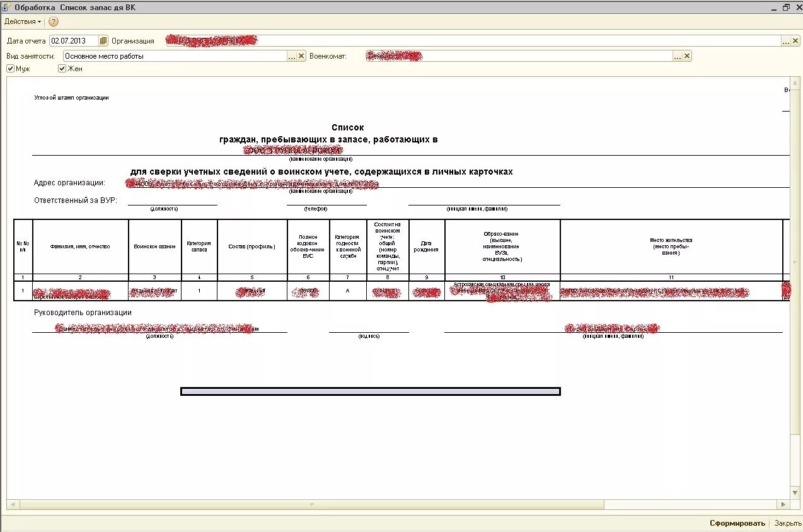Select the 'Фамилия, имя, отчество' column header
The width and height of the screenshot is (803, 532).
[x=80, y=246]
